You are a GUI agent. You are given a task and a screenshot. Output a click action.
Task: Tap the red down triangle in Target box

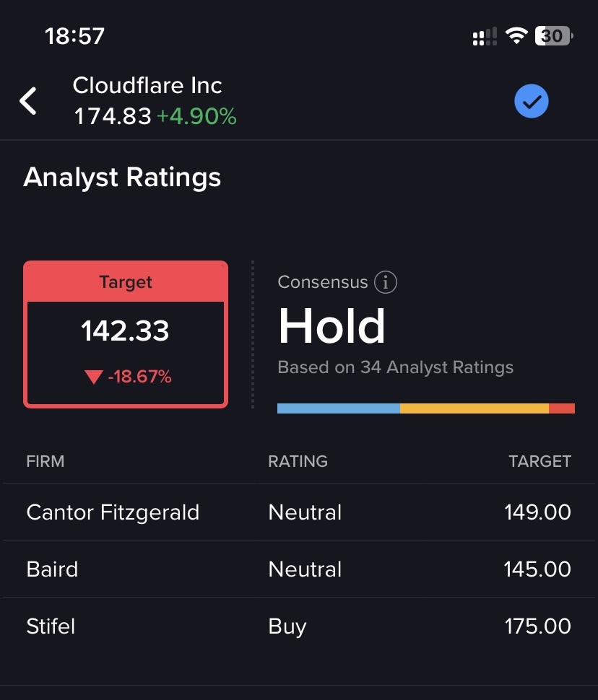click(x=93, y=377)
